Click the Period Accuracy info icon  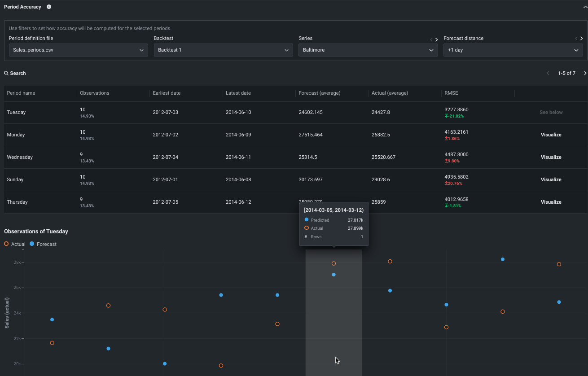point(49,7)
